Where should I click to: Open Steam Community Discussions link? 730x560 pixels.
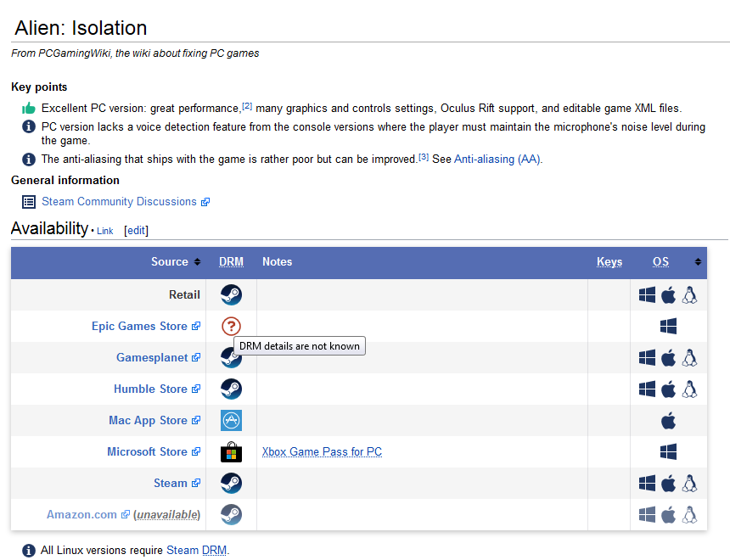coord(126,202)
